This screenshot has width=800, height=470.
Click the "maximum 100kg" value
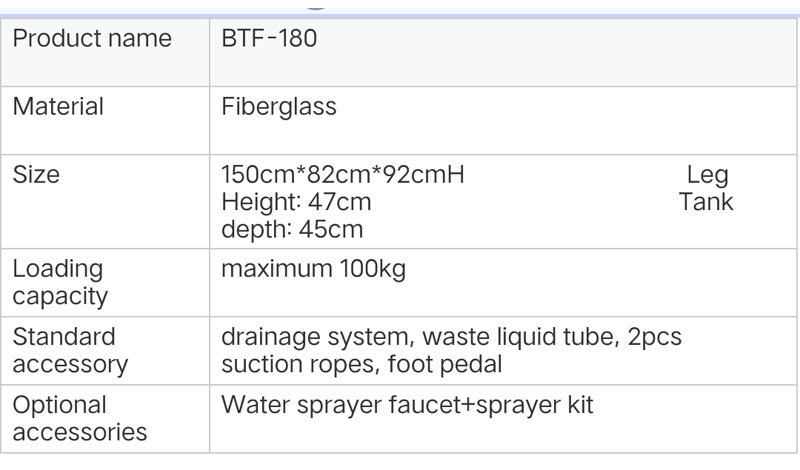point(313,269)
